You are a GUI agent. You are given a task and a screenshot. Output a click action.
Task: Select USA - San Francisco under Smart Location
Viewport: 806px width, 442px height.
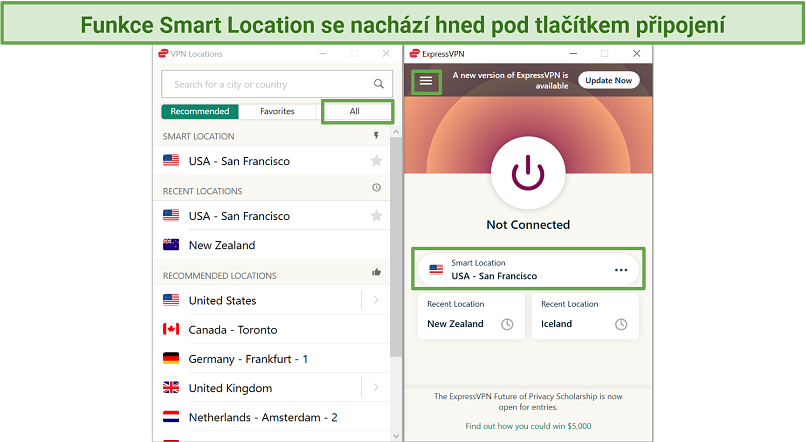click(x=272, y=161)
